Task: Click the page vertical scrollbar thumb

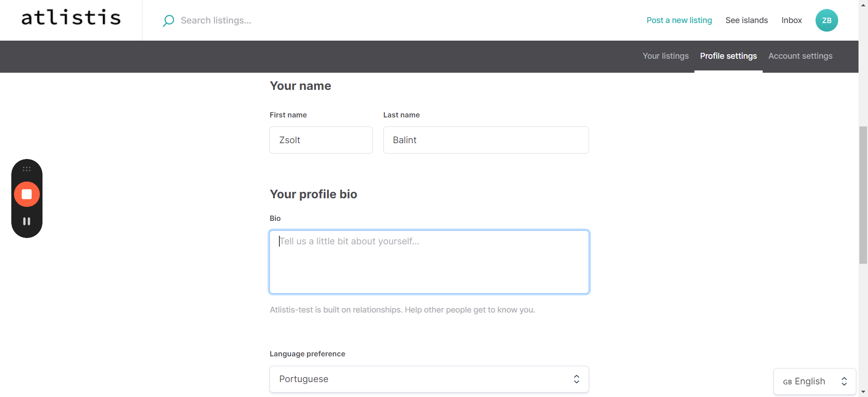Action: coord(863,194)
